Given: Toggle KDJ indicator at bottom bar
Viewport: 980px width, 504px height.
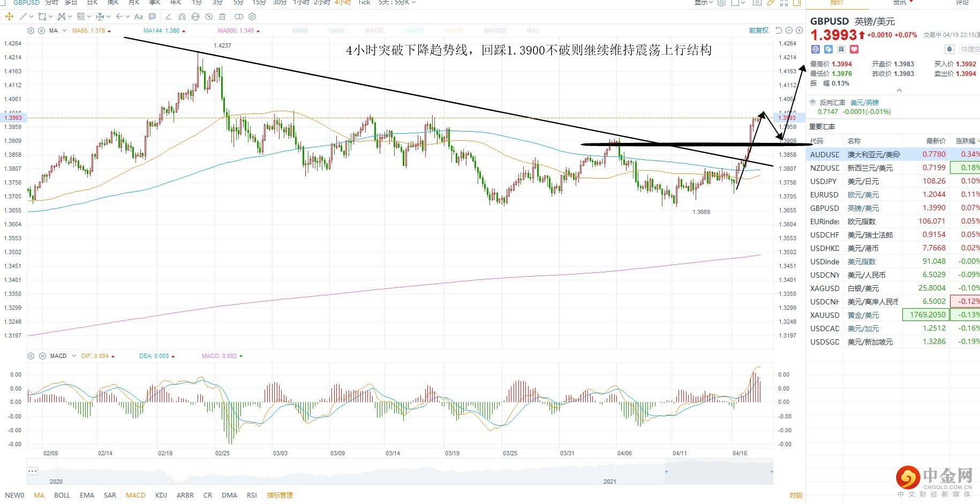Looking at the screenshot, I should [161, 495].
